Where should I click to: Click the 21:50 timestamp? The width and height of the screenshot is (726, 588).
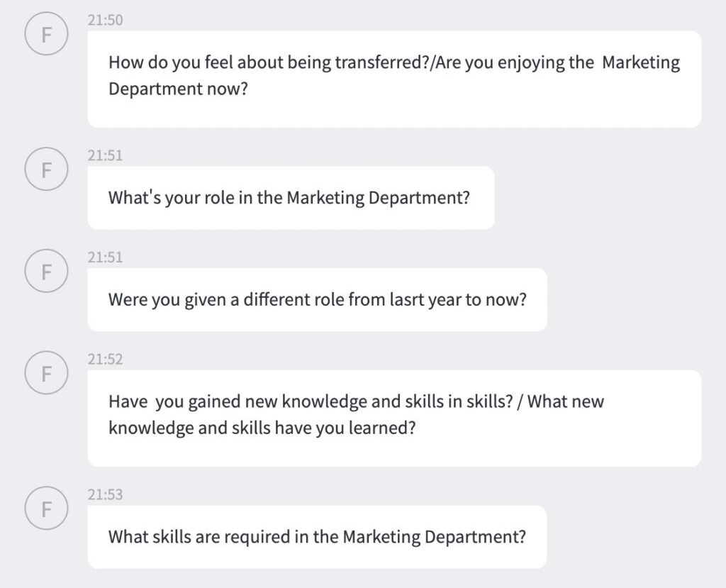[106, 21]
